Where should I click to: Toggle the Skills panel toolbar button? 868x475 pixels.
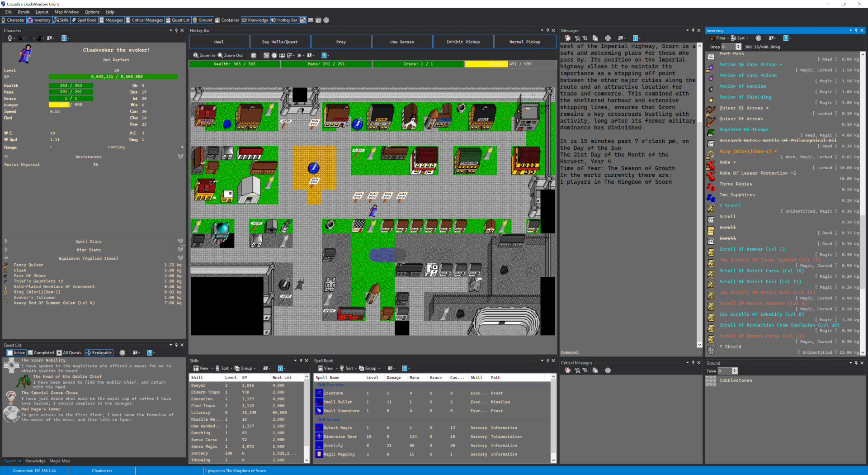[61, 20]
